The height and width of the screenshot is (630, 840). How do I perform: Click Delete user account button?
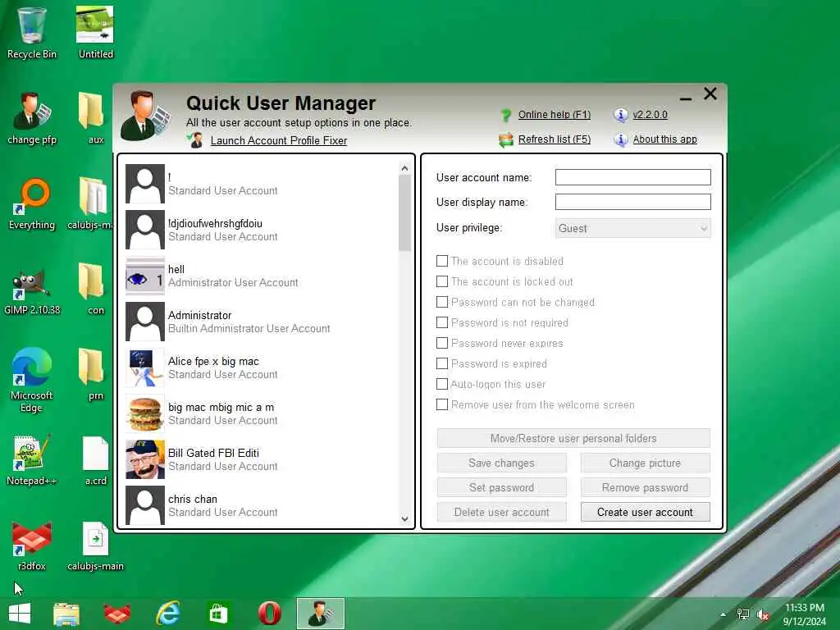click(x=501, y=512)
